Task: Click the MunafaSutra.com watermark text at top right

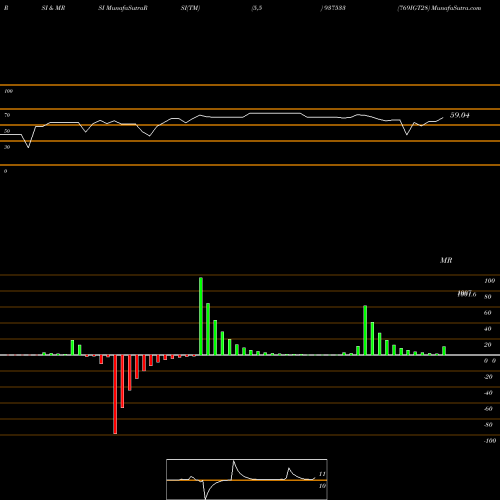Action: 456,8
